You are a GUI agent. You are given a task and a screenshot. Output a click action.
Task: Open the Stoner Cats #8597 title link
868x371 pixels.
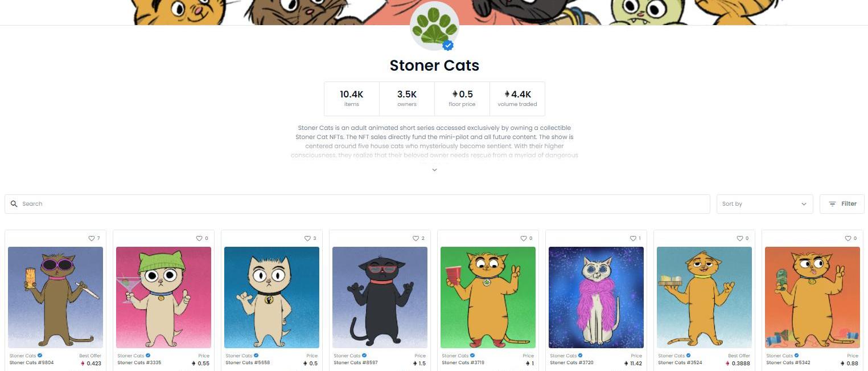[356, 362]
